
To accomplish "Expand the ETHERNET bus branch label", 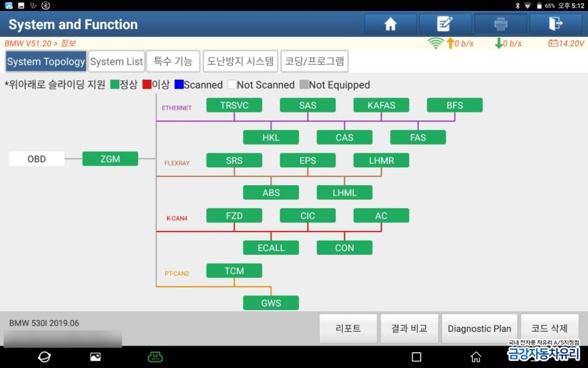I will click(x=176, y=108).
